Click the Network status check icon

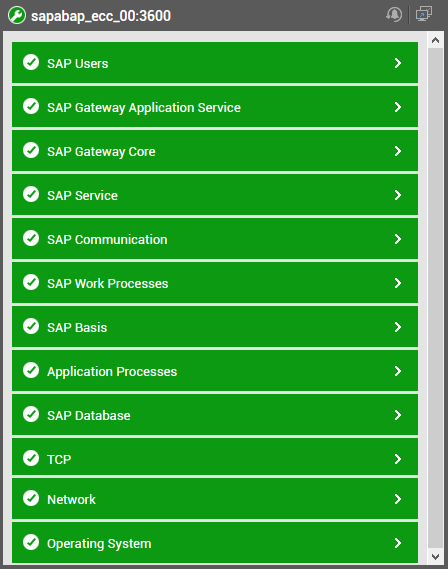point(31,498)
